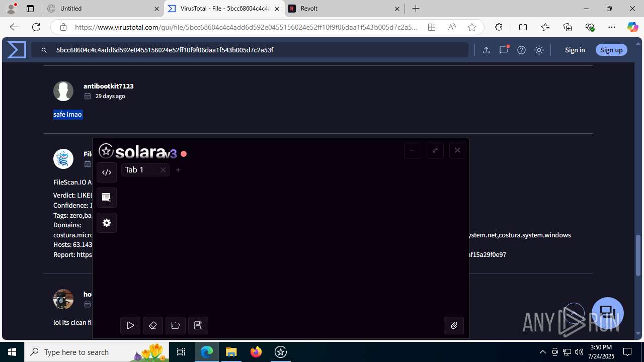Open antibootkit7123 user profile link
The image size is (644, 362).
108,86
